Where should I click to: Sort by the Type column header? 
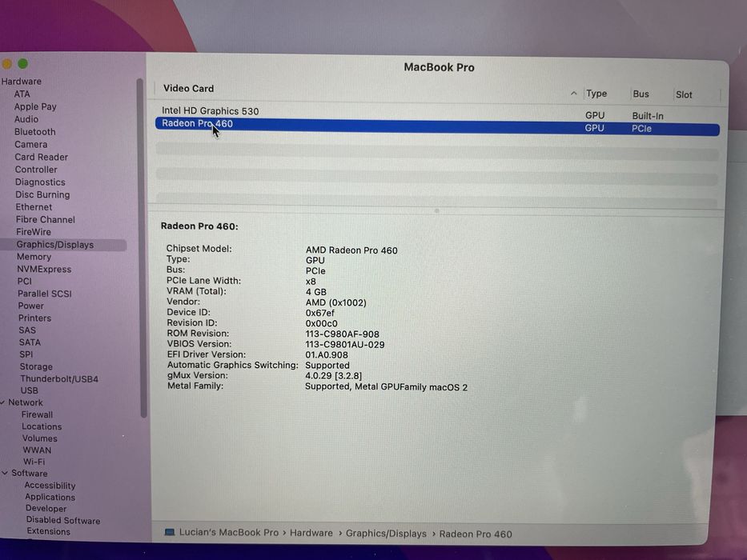596,94
